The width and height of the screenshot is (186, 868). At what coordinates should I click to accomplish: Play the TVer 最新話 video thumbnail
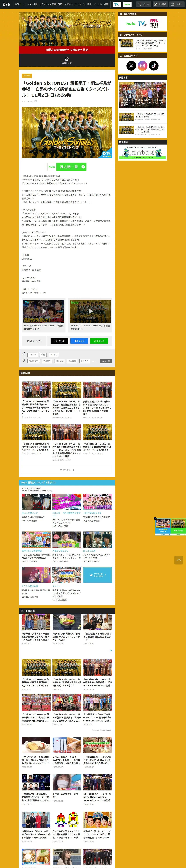click(44, 311)
